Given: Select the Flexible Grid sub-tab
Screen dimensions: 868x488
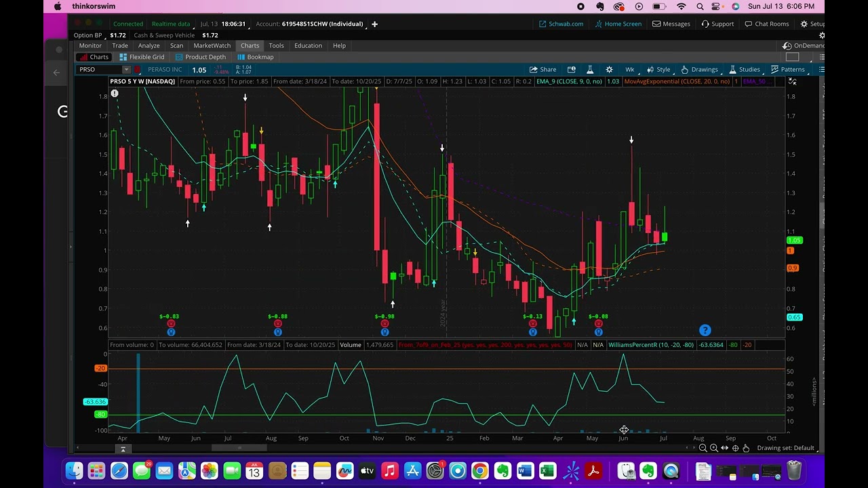Looking at the screenshot, I should [x=142, y=57].
